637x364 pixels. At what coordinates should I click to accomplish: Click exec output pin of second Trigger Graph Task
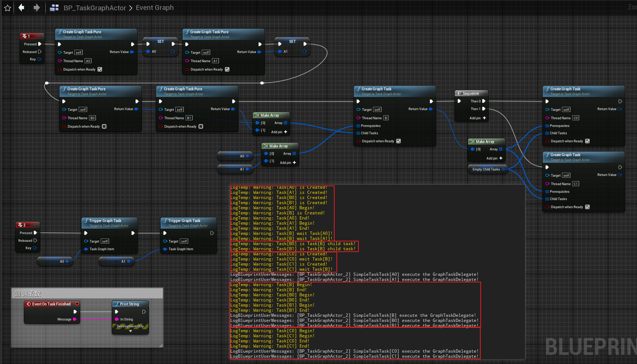pos(212,233)
